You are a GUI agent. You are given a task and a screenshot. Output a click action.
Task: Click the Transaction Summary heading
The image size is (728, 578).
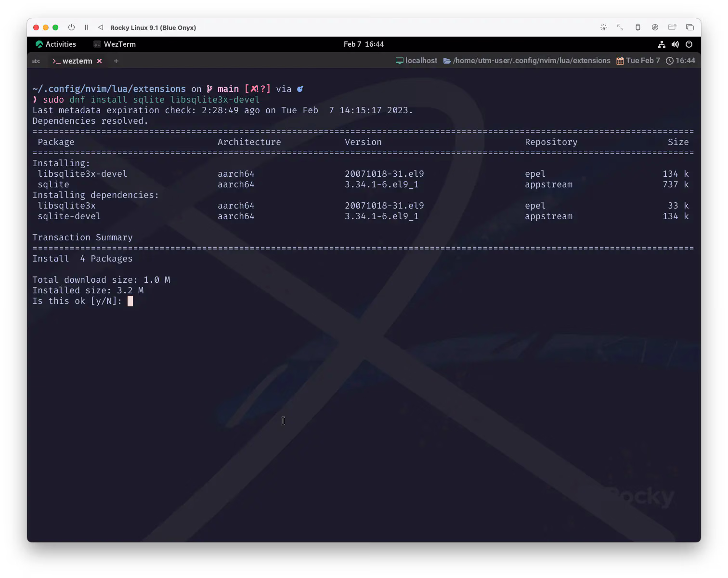tap(82, 237)
